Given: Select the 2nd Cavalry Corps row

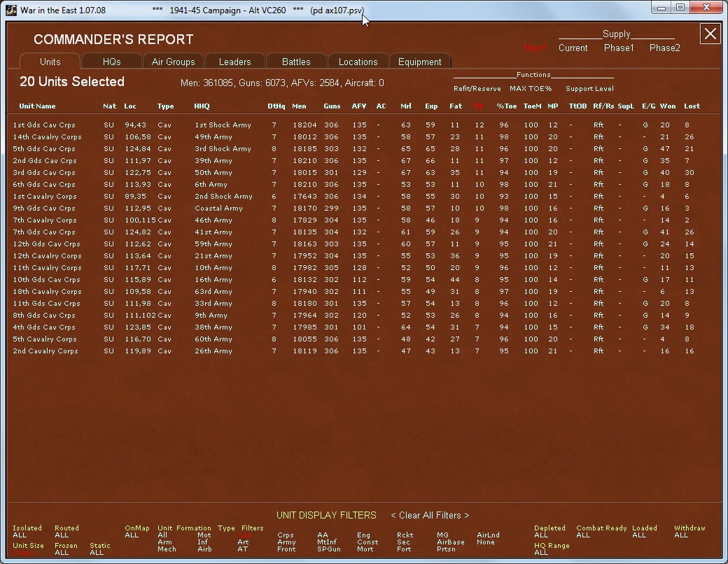Looking at the screenshot, I should click(x=356, y=351).
